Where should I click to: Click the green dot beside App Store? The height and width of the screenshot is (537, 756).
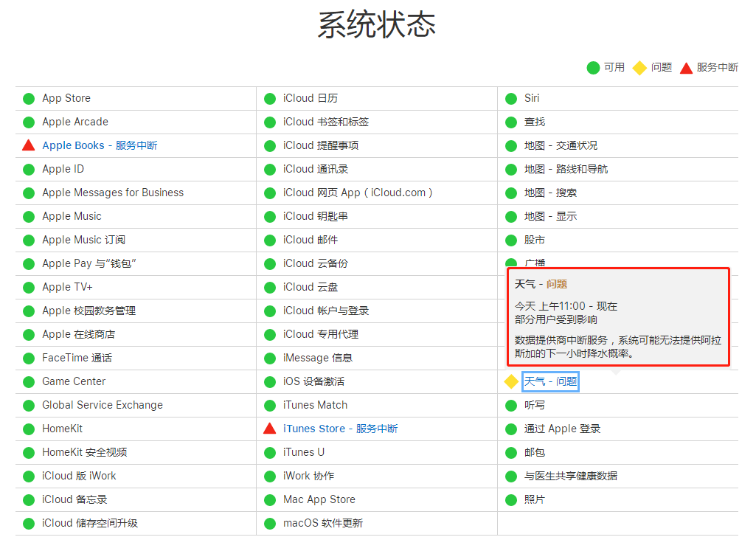29,98
